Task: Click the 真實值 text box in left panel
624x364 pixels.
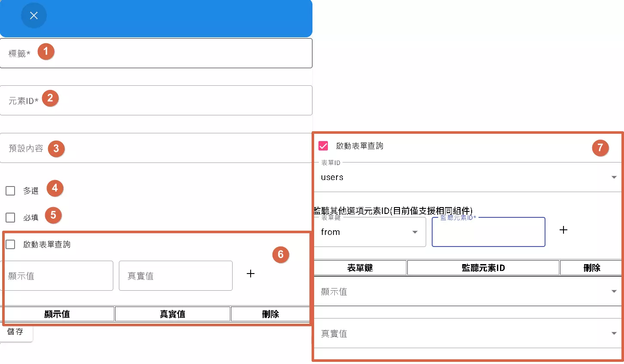Action: coord(175,276)
